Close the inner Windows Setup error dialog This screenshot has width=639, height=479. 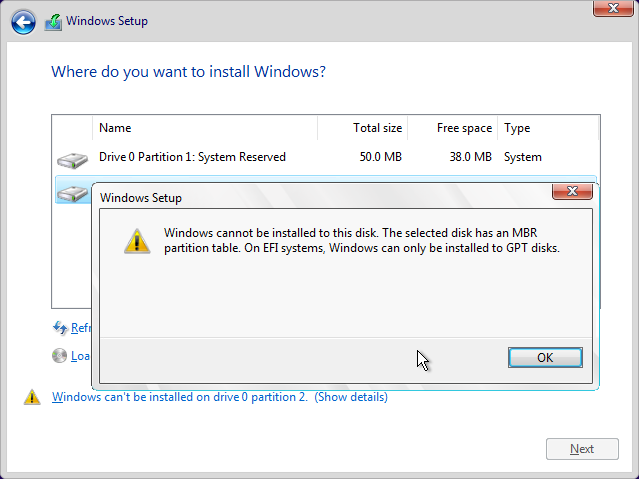pyautogui.click(x=572, y=191)
